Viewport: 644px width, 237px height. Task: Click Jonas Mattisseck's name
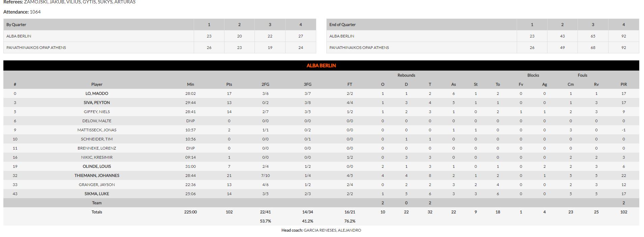pos(97,130)
